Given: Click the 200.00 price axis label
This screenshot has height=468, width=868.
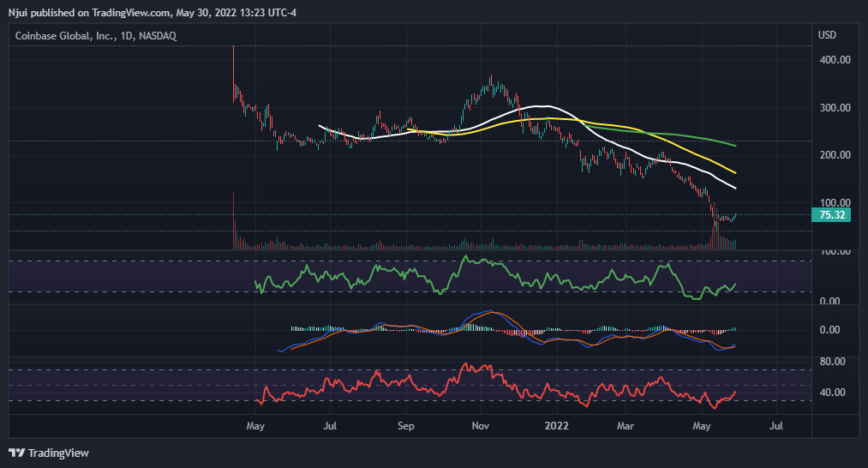Looking at the screenshot, I should (833, 155).
